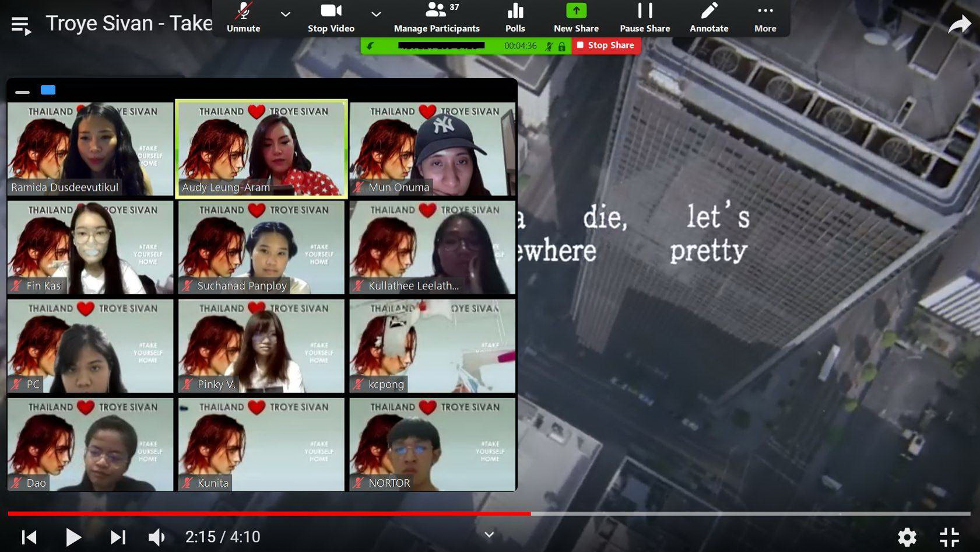Click the muted mic icon in green share bar
Image resolution: width=980 pixels, height=552 pixels.
point(549,46)
